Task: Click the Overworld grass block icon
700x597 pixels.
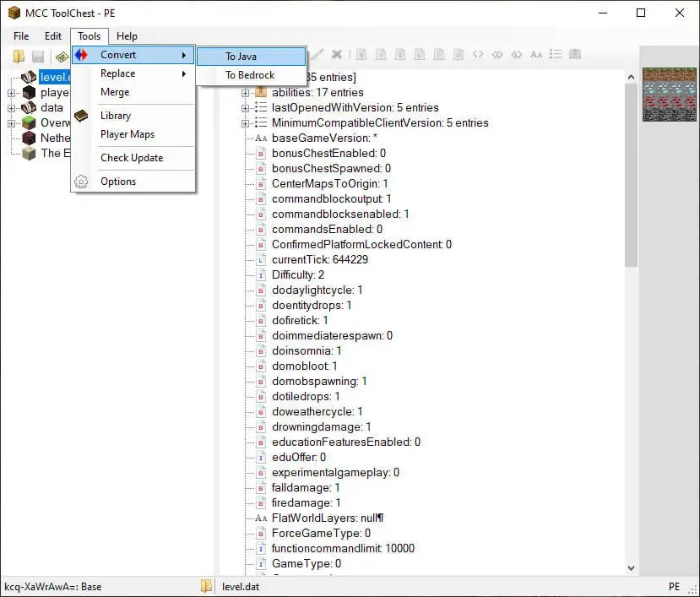Action: [x=29, y=122]
